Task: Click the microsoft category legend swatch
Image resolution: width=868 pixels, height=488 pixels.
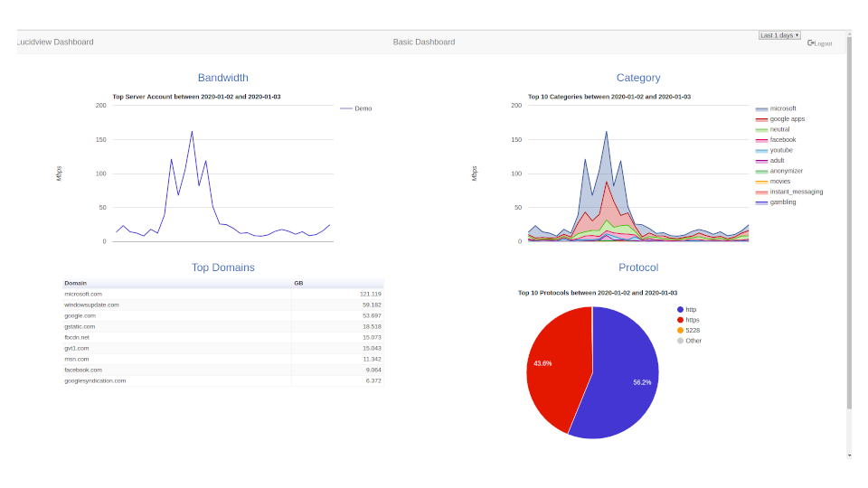Action: (761, 108)
